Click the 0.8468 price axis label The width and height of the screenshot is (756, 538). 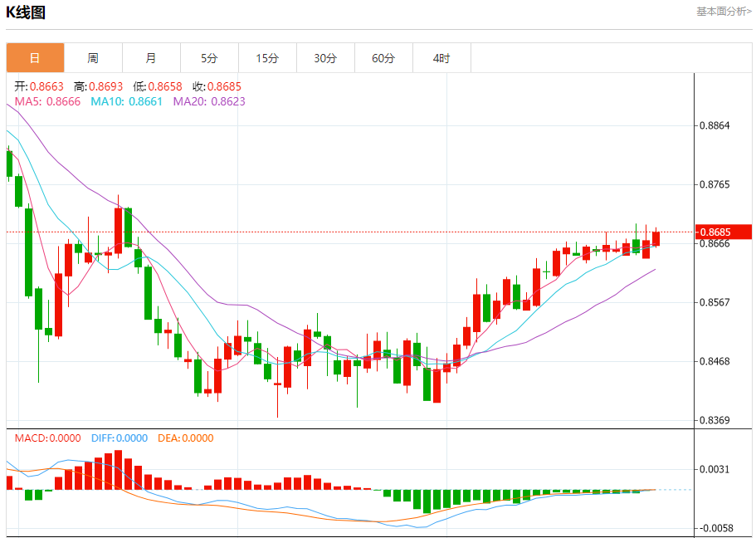(715, 361)
